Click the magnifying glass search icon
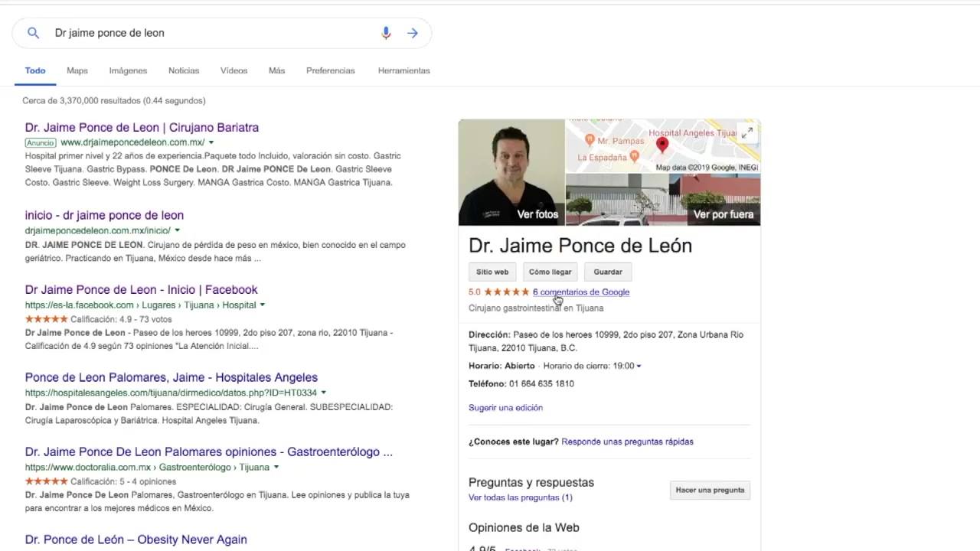This screenshot has width=980, height=551. click(33, 33)
